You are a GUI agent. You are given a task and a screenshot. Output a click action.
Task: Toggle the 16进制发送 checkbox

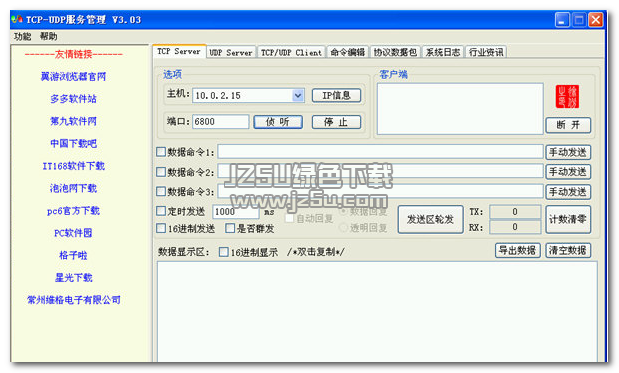161,228
